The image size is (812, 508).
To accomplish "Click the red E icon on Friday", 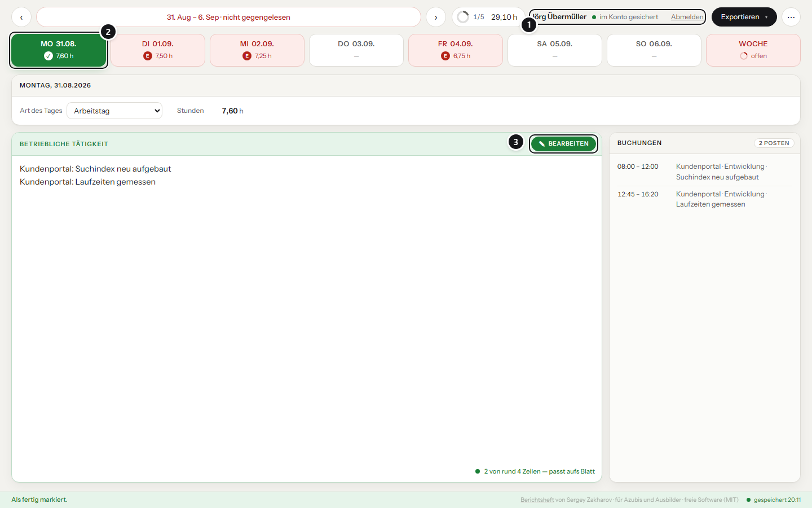I will click(445, 56).
